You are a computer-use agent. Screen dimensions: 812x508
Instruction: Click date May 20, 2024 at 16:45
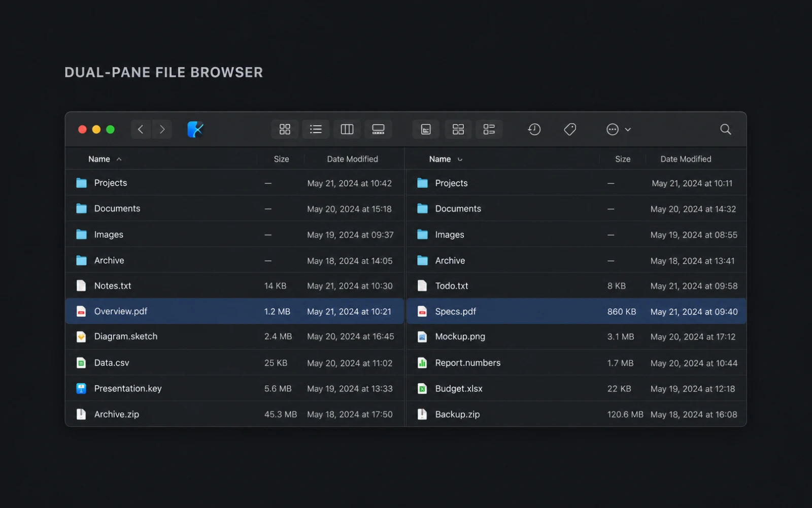pyautogui.click(x=351, y=337)
